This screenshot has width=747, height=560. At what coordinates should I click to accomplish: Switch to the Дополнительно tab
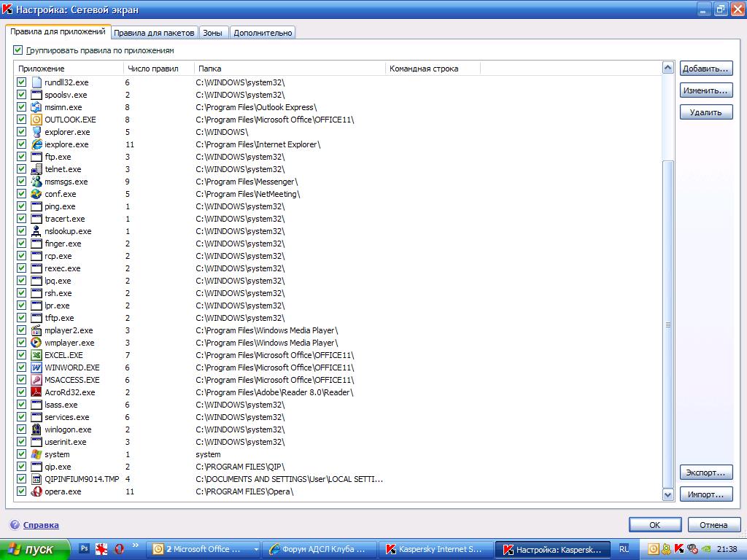pyautogui.click(x=263, y=33)
